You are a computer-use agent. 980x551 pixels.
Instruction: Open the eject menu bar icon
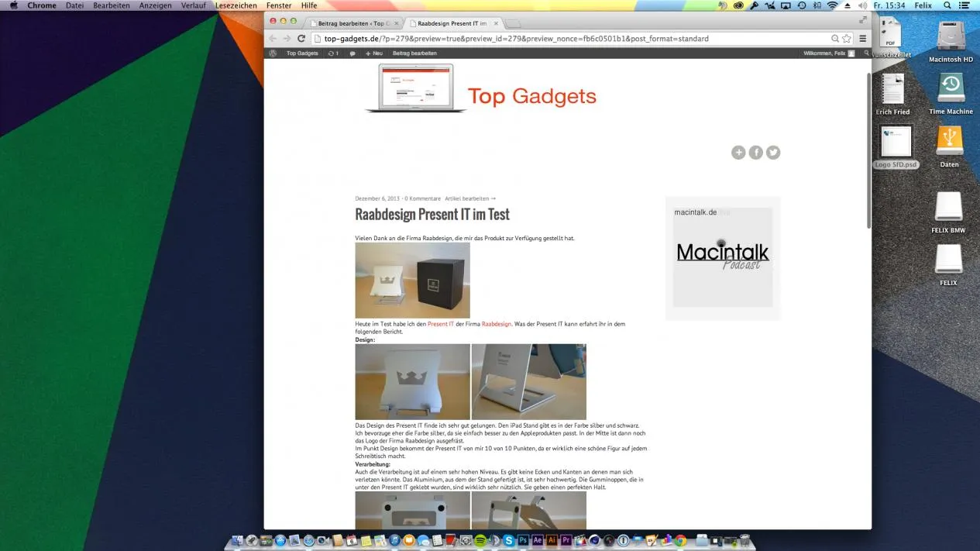click(x=848, y=5)
